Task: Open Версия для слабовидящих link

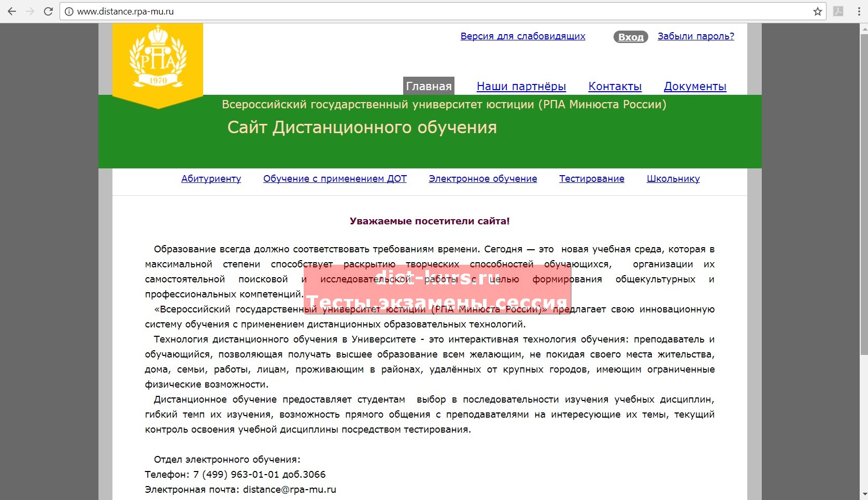Action: (x=523, y=36)
